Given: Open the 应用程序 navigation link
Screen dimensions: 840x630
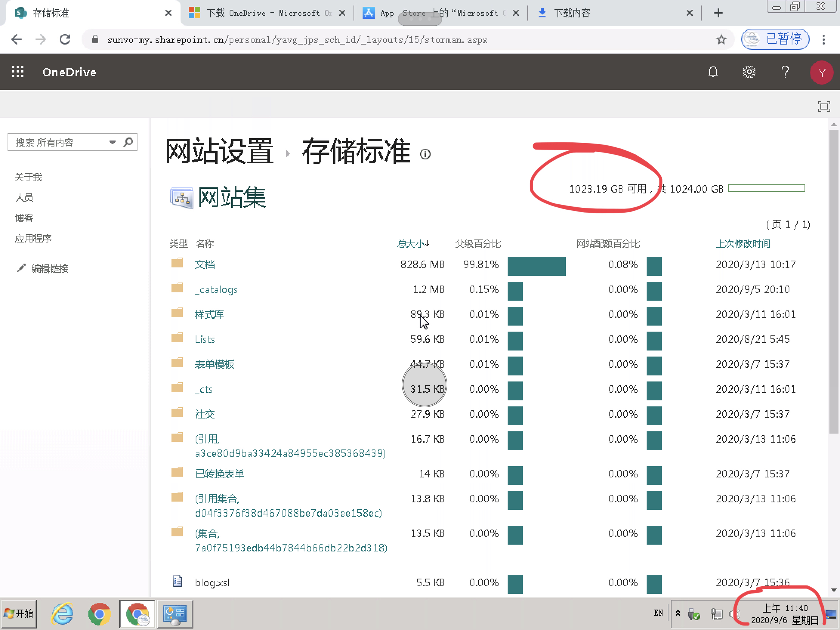Looking at the screenshot, I should click(33, 238).
